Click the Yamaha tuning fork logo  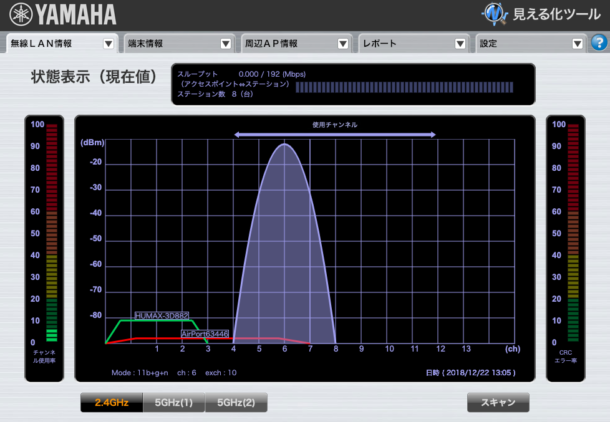(x=21, y=14)
